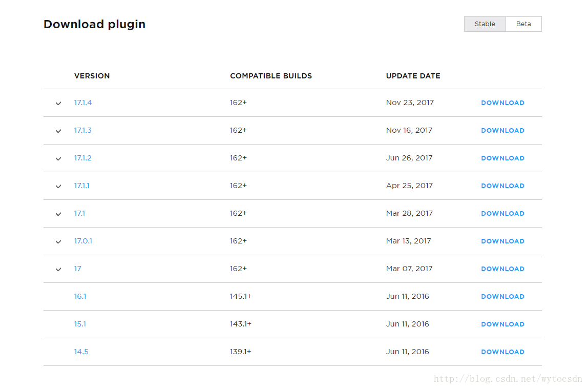Download version 16.1 for builds 145.1+
588x389 pixels.
(502, 296)
